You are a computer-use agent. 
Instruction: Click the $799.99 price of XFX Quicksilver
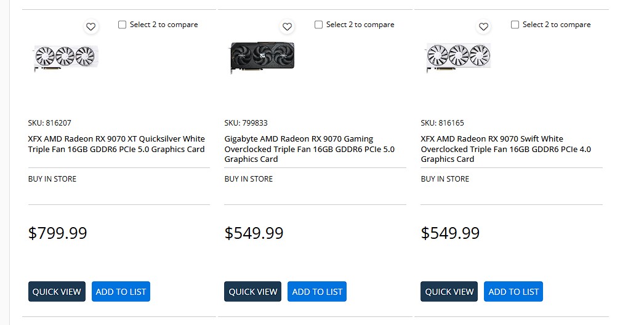coord(58,233)
